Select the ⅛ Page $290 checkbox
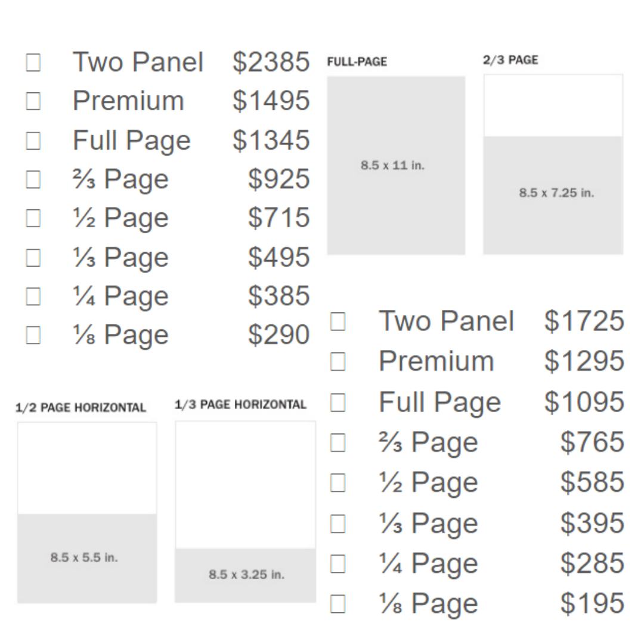 point(33,335)
